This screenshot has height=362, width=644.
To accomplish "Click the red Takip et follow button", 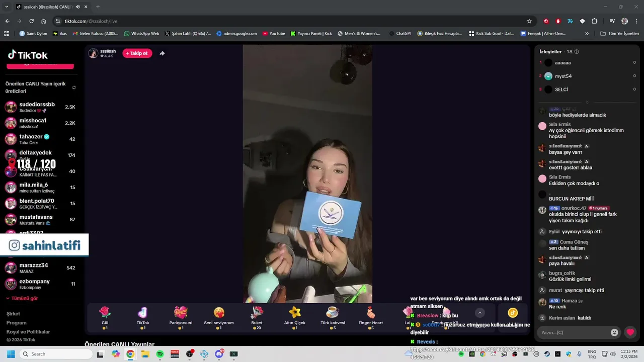I will 137,53.
